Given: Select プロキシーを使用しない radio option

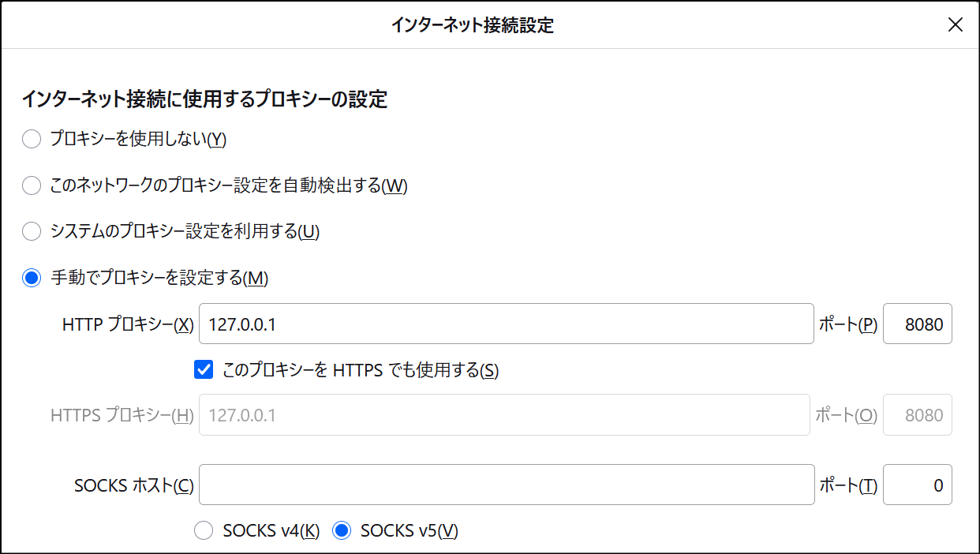Looking at the screenshot, I should (x=32, y=140).
